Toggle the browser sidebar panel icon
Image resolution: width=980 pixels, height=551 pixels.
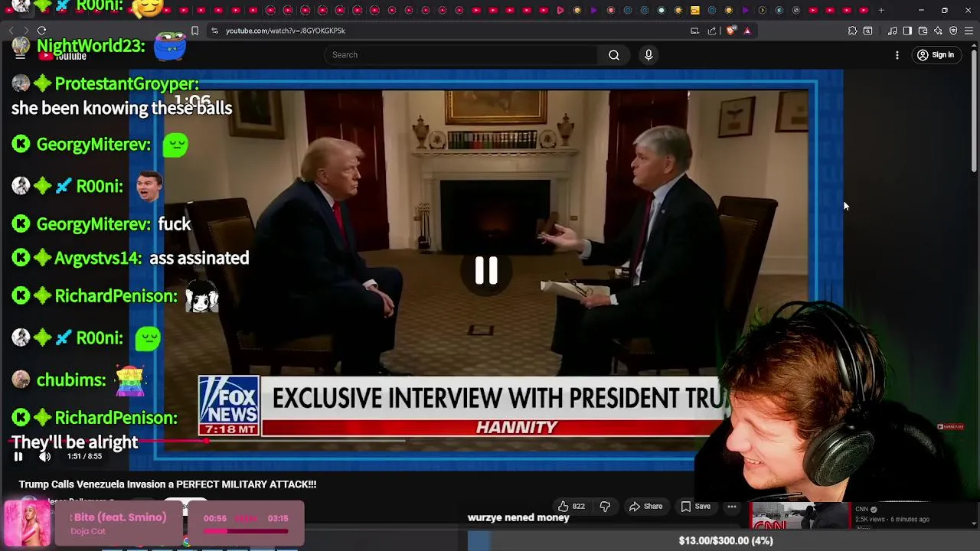[907, 31]
